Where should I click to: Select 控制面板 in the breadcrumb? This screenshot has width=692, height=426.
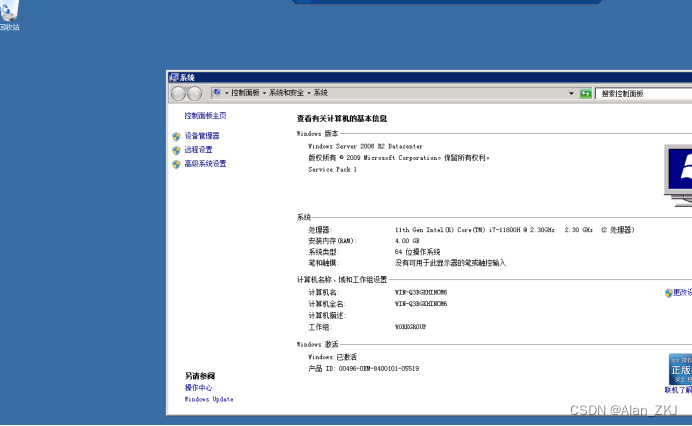pos(245,93)
